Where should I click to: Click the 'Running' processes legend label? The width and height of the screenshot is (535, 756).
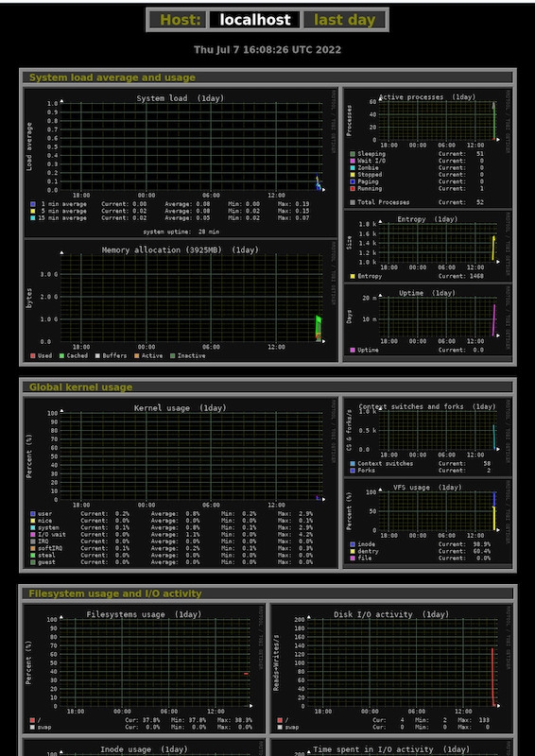click(370, 188)
